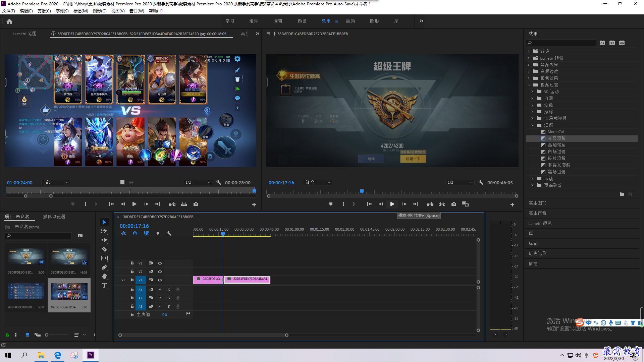Toggle V2 track output eye

(160, 271)
